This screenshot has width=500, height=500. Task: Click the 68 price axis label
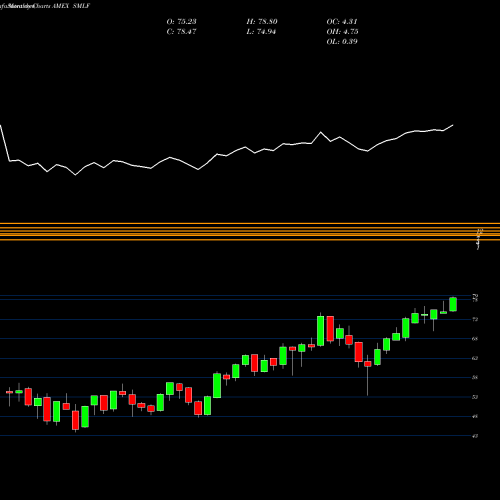click(x=475, y=339)
